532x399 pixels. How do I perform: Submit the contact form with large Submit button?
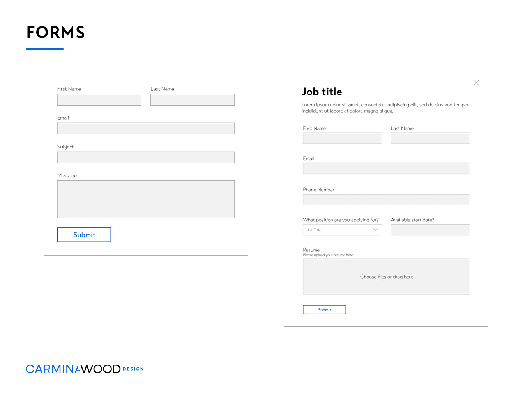click(84, 235)
